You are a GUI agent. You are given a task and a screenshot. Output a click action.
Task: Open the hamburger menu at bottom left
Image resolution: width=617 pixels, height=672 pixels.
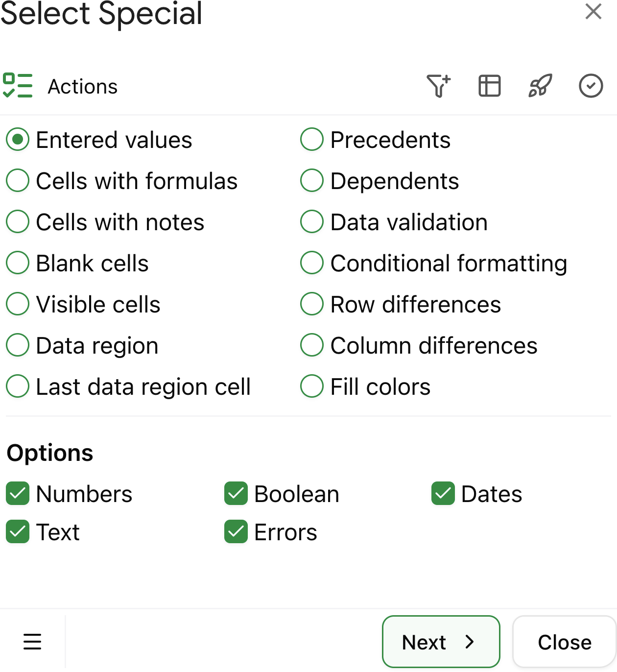[x=32, y=642]
